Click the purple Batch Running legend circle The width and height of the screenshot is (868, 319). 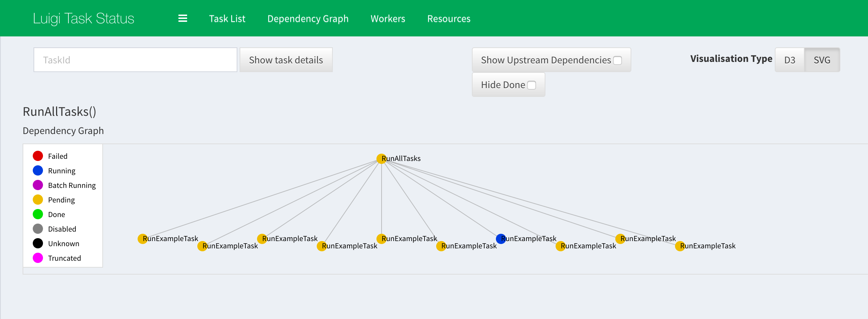click(38, 185)
